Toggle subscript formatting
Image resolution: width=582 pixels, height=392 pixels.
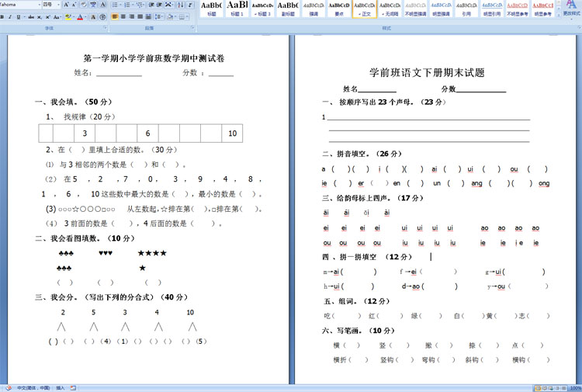click(x=40, y=17)
